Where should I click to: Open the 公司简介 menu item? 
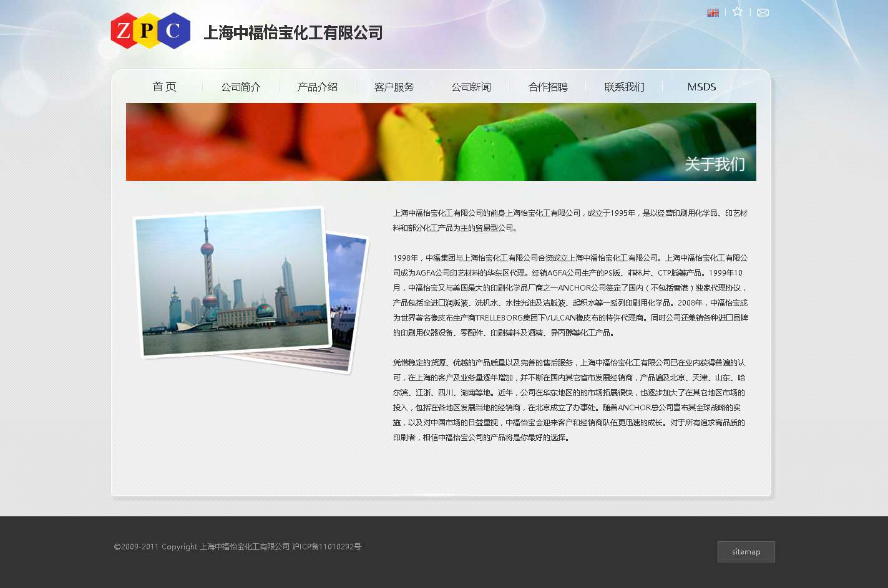[x=241, y=87]
